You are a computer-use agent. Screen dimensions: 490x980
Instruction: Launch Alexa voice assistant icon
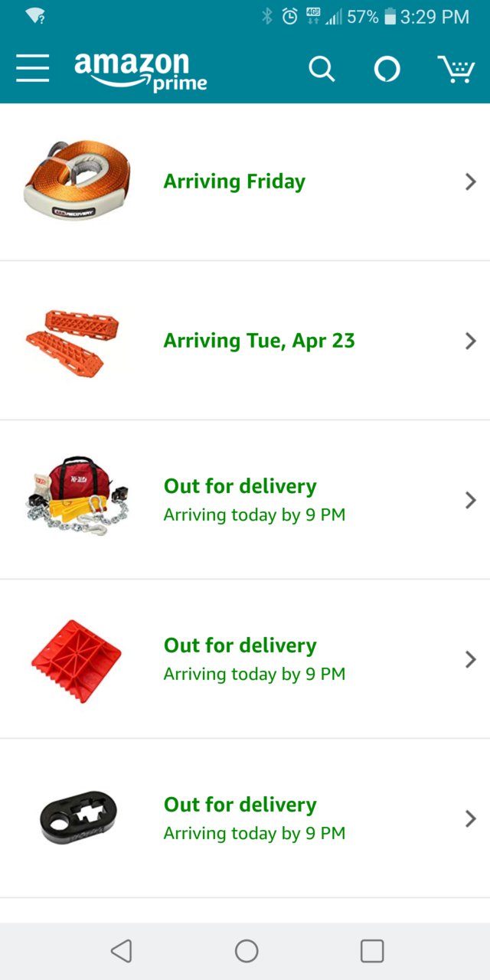tap(387, 70)
